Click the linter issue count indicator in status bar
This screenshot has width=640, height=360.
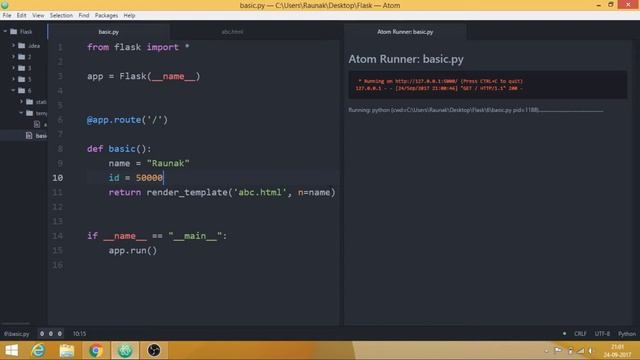coord(51,333)
